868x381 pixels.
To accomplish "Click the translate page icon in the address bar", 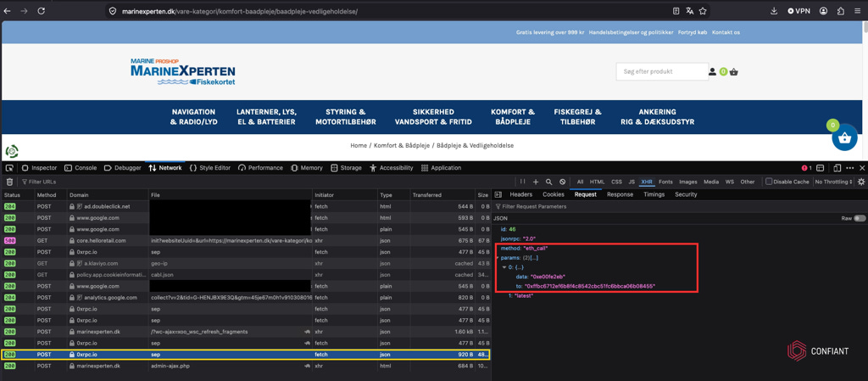I will [x=689, y=10].
